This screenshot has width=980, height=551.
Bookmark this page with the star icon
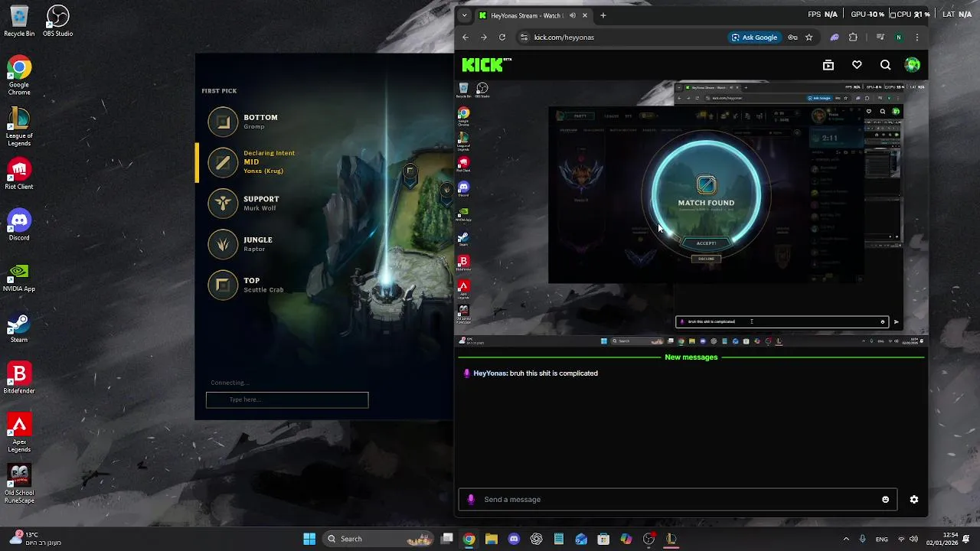point(808,37)
